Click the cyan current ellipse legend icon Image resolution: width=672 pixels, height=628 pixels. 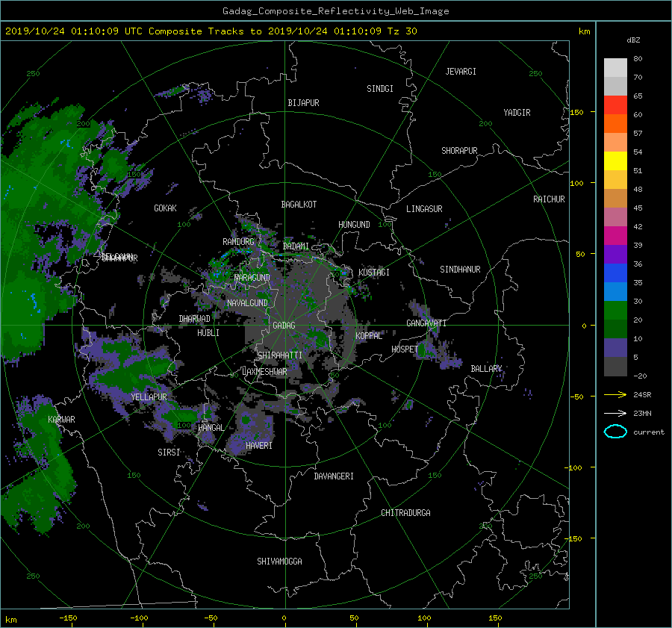pos(615,432)
